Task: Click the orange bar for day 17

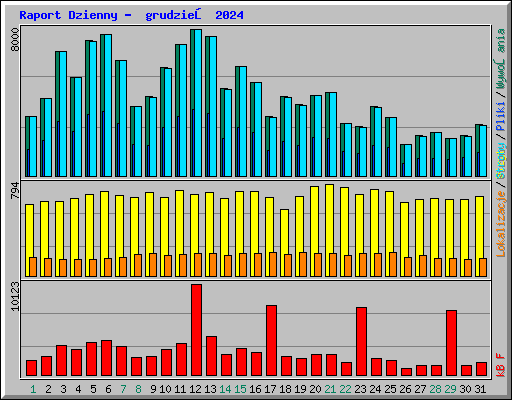Action: pos(273,264)
